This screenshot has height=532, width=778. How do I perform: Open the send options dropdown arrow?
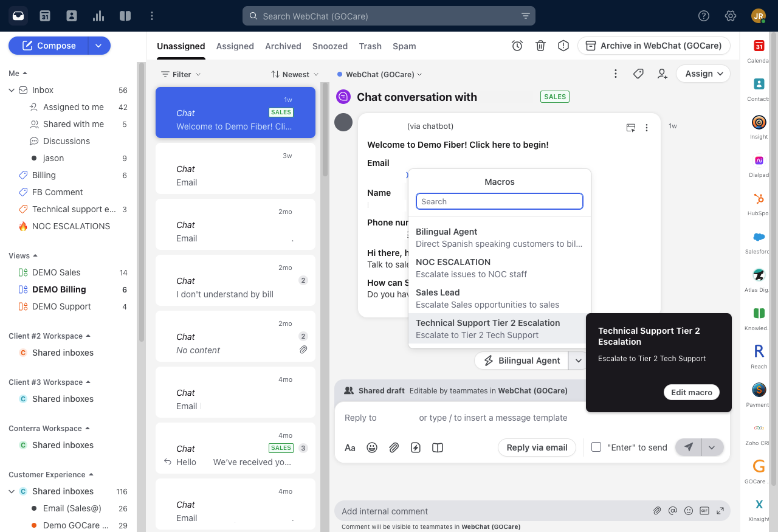[x=712, y=447]
